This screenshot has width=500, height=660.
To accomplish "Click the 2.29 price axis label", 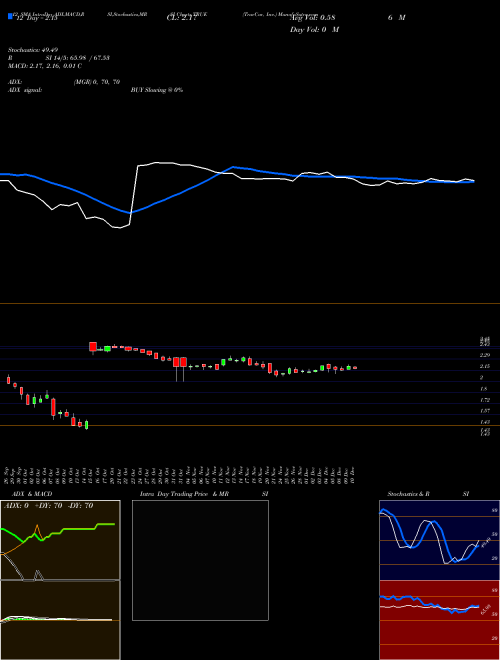I will (485, 355).
